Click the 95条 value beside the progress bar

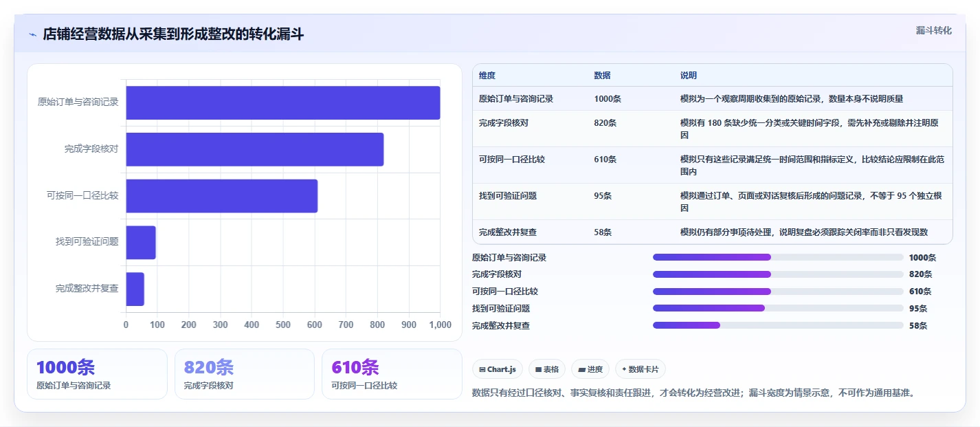918,309
